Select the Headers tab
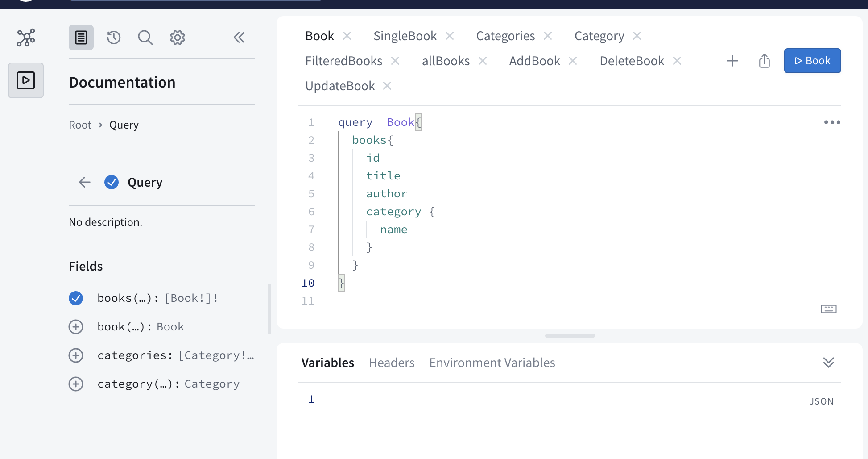This screenshot has width=868, height=459. tap(392, 363)
